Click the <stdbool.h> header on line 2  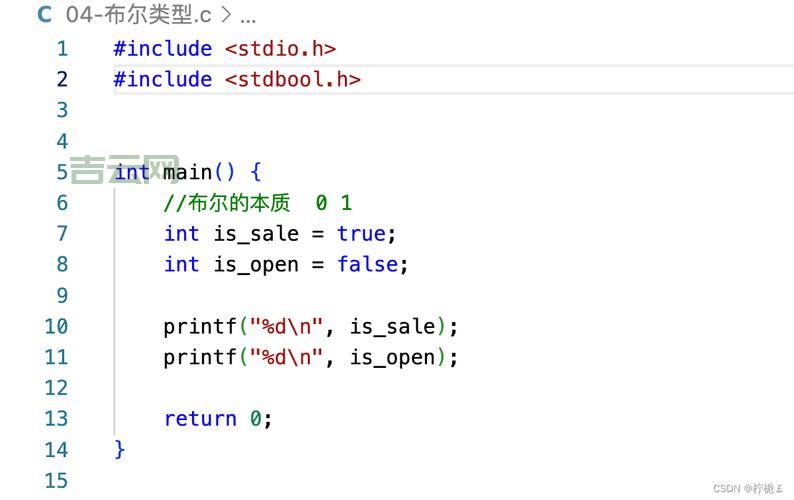(292, 80)
